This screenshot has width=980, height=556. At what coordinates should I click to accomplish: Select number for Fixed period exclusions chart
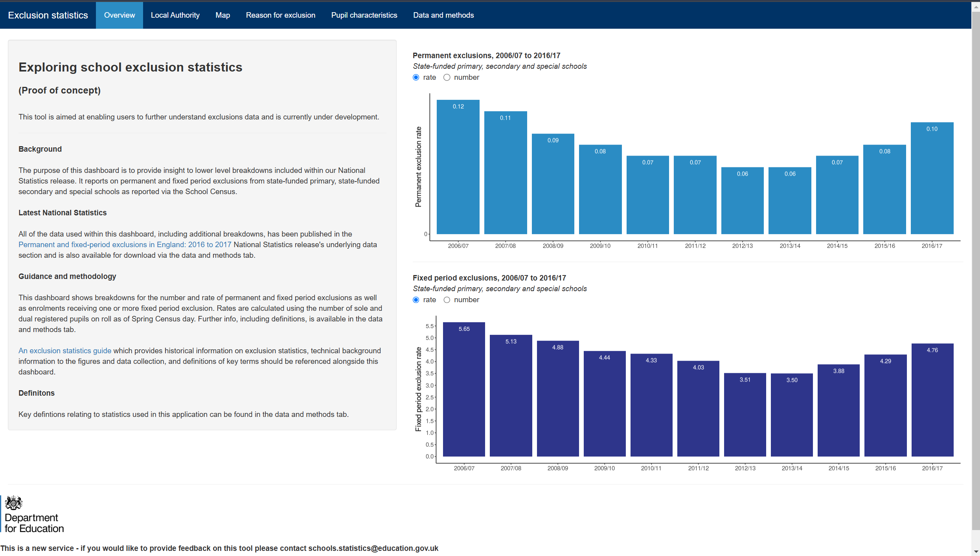[x=447, y=300]
